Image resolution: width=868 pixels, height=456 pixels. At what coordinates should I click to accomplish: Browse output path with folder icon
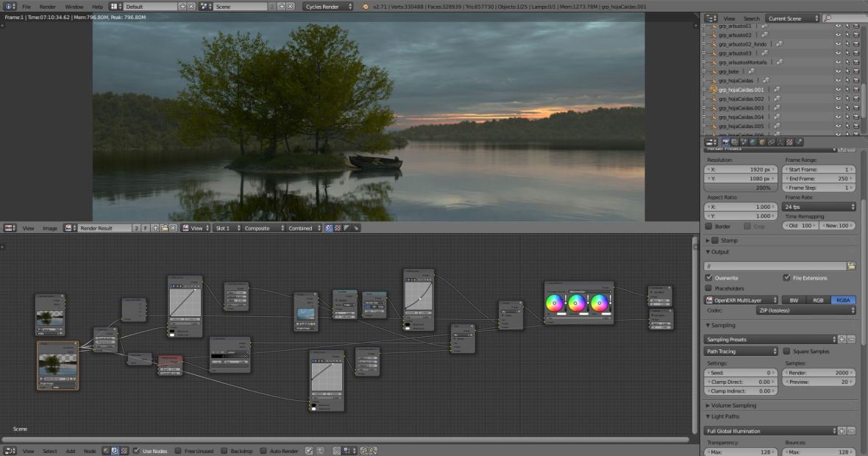[x=851, y=266]
